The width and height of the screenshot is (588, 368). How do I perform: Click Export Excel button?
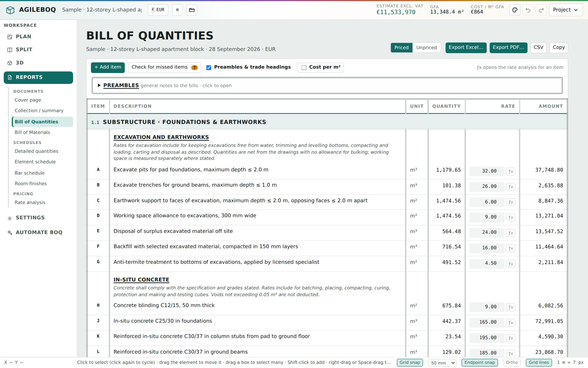click(466, 47)
